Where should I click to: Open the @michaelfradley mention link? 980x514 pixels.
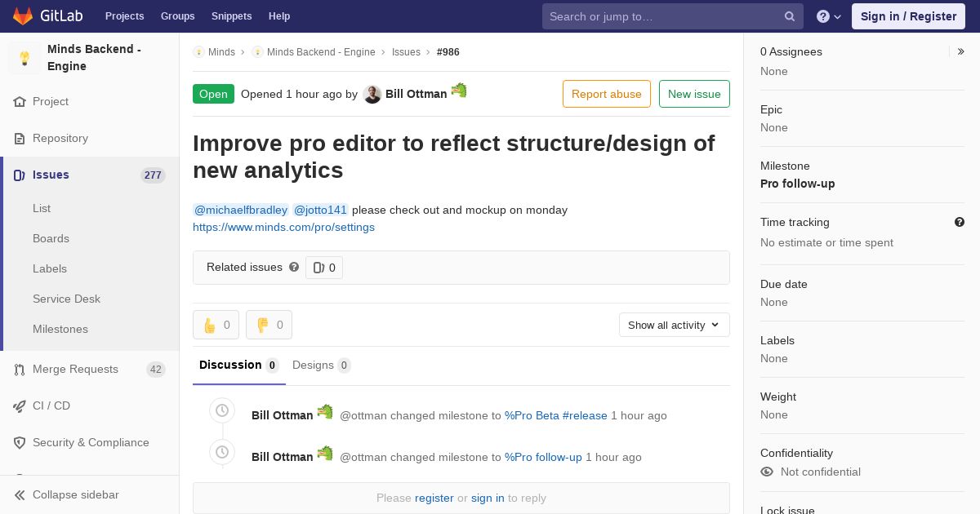click(x=241, y=210)
